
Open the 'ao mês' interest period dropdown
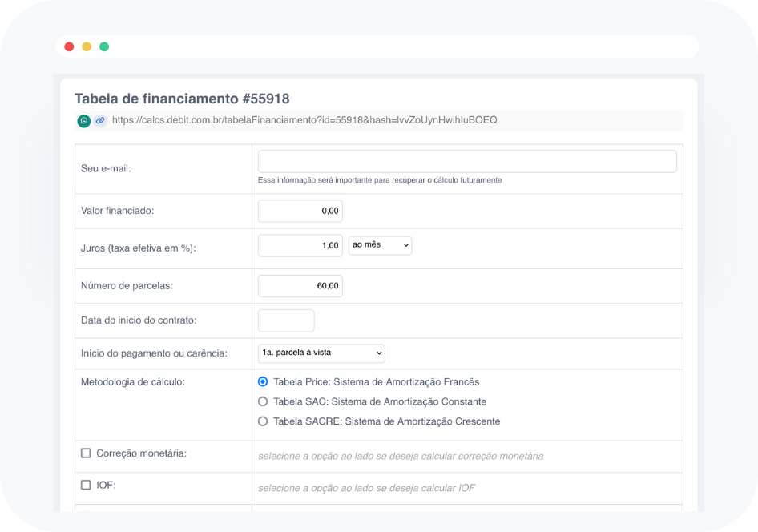[x=380, y=245]
